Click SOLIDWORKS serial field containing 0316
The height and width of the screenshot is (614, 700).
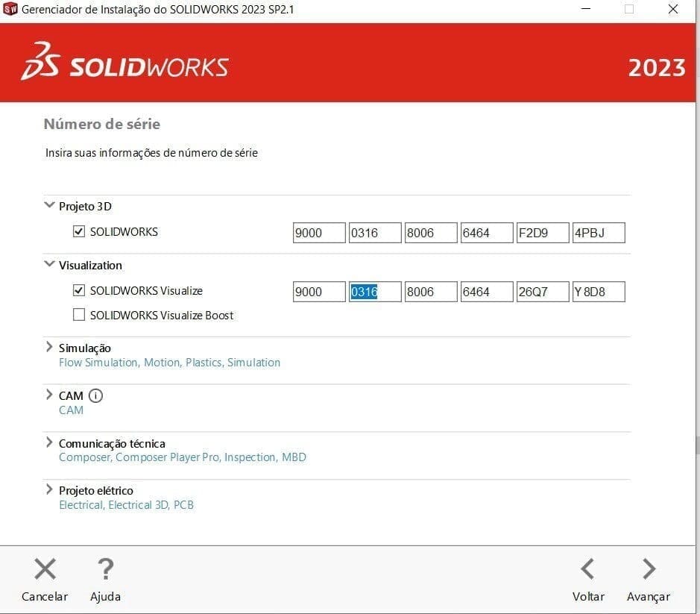click(375, 233)
